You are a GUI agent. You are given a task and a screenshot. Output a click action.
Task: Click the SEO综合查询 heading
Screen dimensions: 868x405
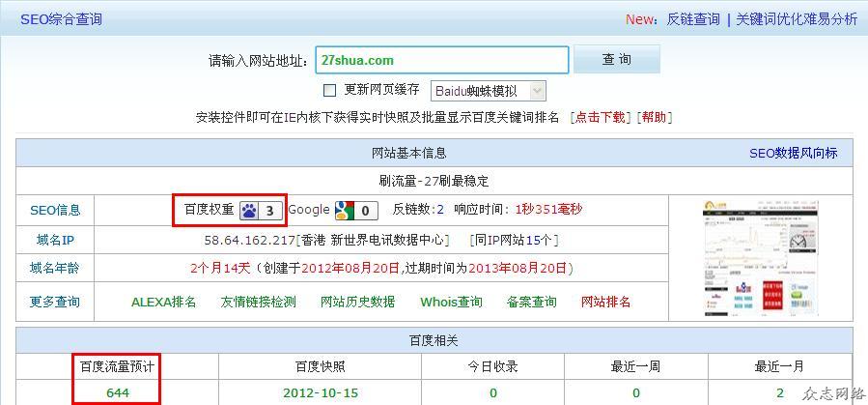(62, 19)
